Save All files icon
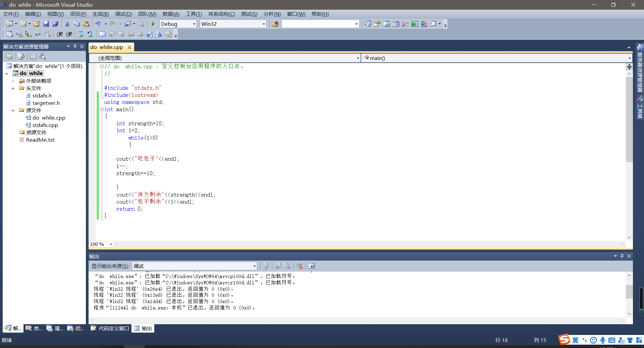The image size is (644, 348). click(55, 24)
